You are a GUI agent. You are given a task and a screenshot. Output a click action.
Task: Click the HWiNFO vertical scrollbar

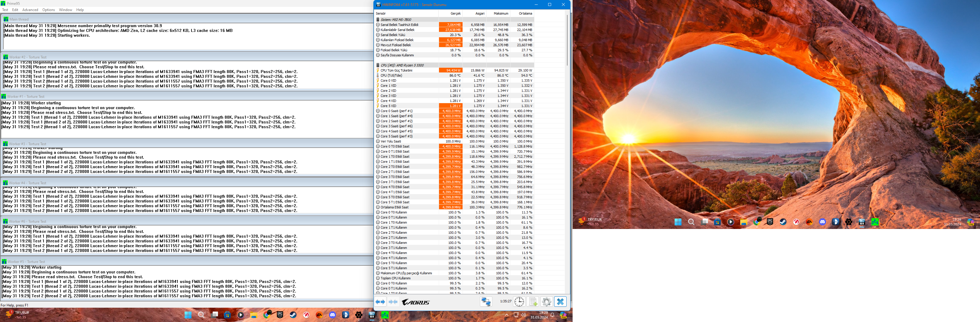pyautogui.click(x=567, y=40)
